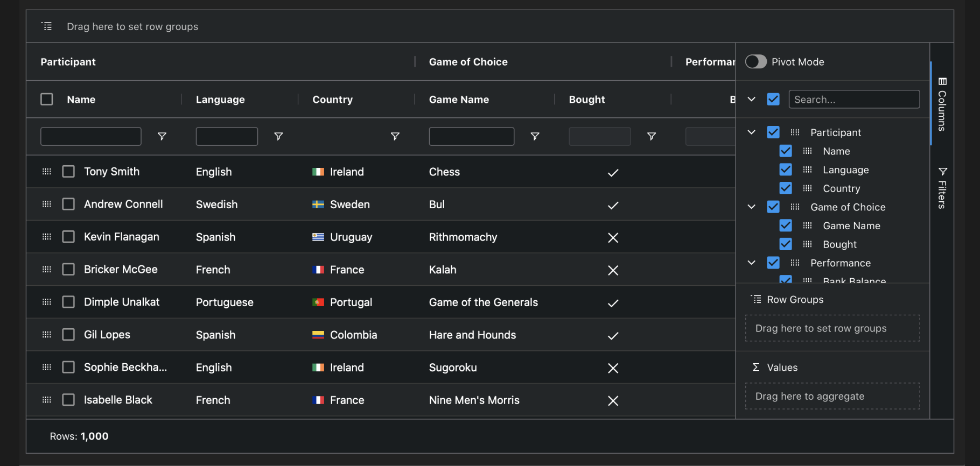The width and height of the screenshot is (980, 466).
Task: Click the row groups icon in the top drop zone
Action: (x=46, y=25)
